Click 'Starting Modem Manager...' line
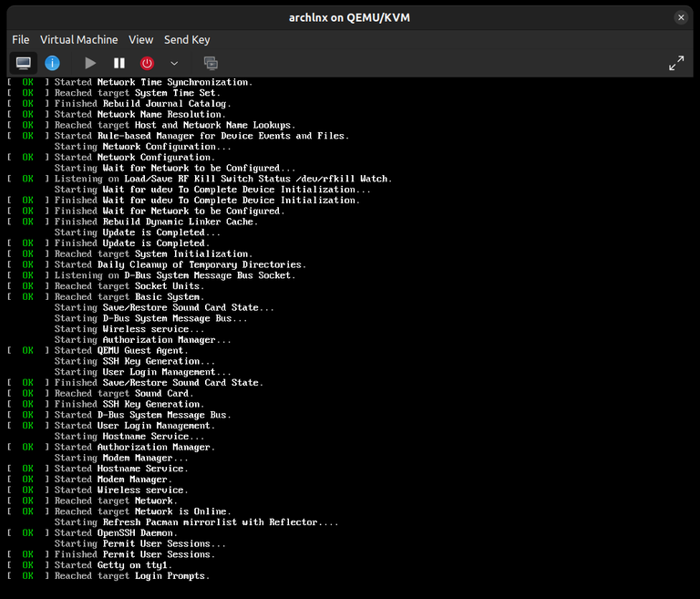The width and height of the screenshot is (700, 599). [121, 458]
